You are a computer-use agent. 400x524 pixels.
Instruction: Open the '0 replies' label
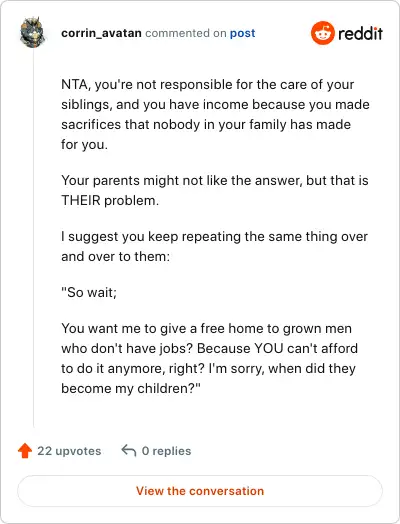point(166,451)
